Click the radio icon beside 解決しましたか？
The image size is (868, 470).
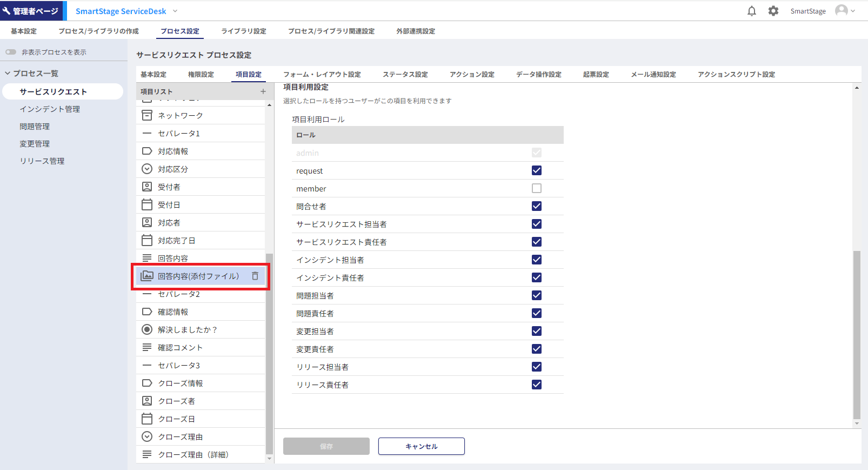[x=147, y=329]
